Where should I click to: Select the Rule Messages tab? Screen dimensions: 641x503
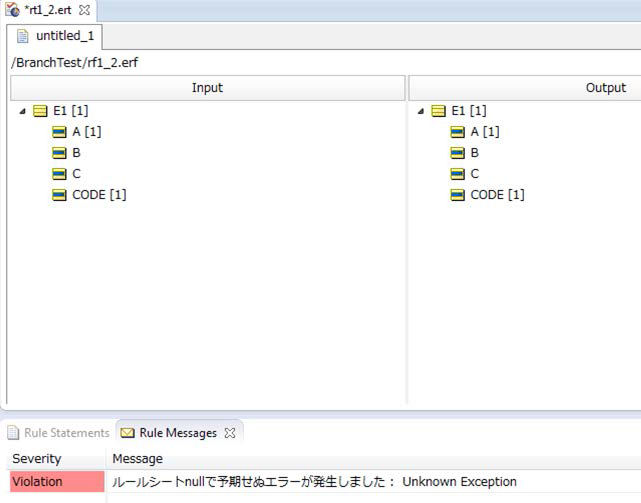[x=178, y=433]
